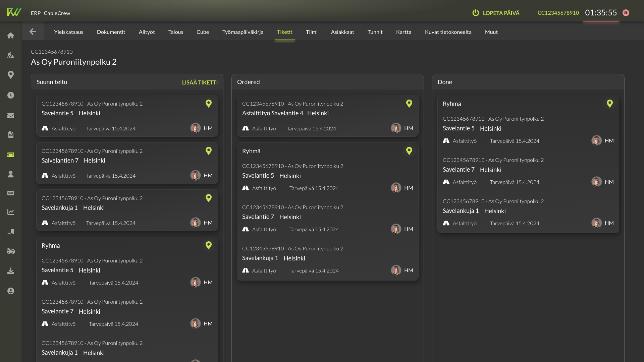The image size is (644, 362).
Task: Click the LOPETA PÄIVÄ button
Action: tap(496, 13)
